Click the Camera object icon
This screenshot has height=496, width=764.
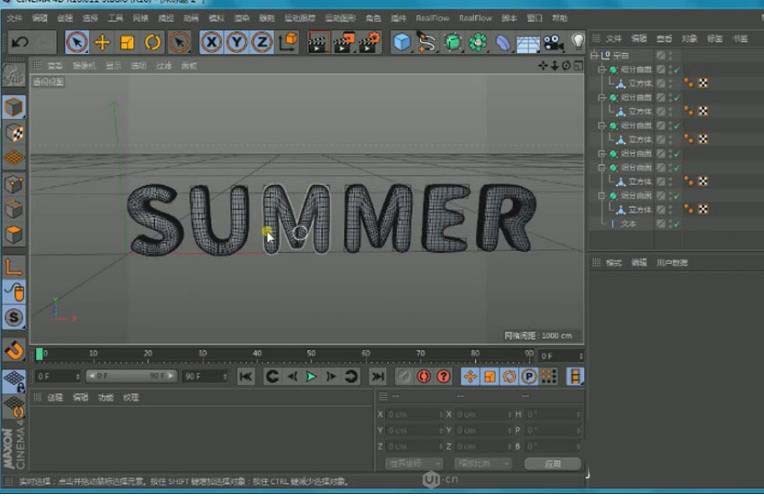click(x=553, y=42)
